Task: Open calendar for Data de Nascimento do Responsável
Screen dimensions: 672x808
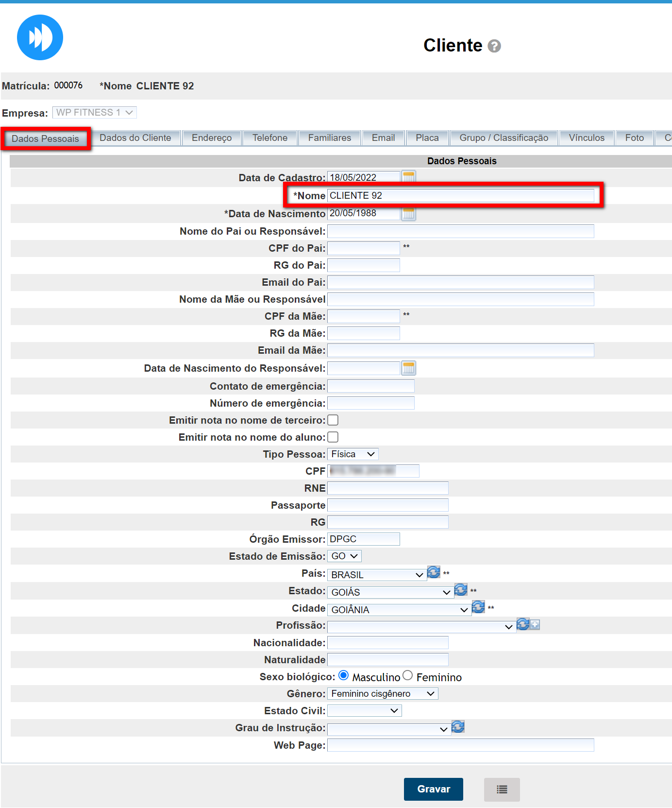Action: pyautogui.click(x=408, y=368)
